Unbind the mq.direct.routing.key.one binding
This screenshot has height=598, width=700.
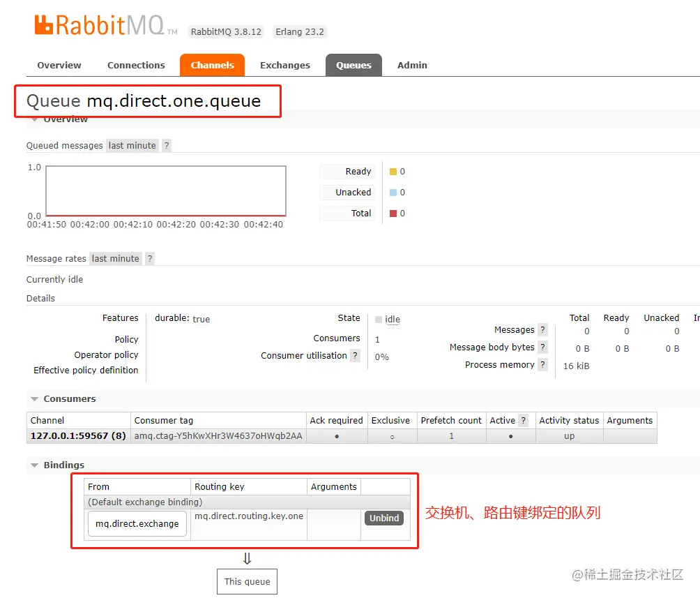(x=384, y=518)
